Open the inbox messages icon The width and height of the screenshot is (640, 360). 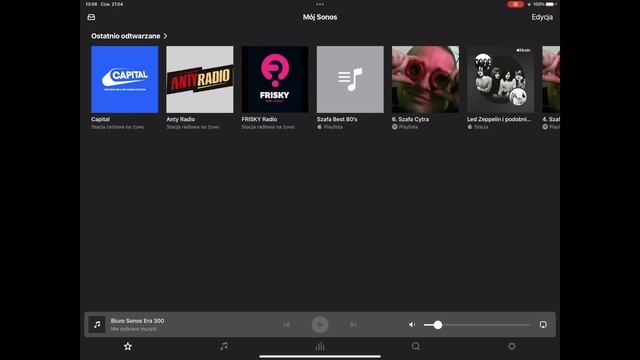91,17
